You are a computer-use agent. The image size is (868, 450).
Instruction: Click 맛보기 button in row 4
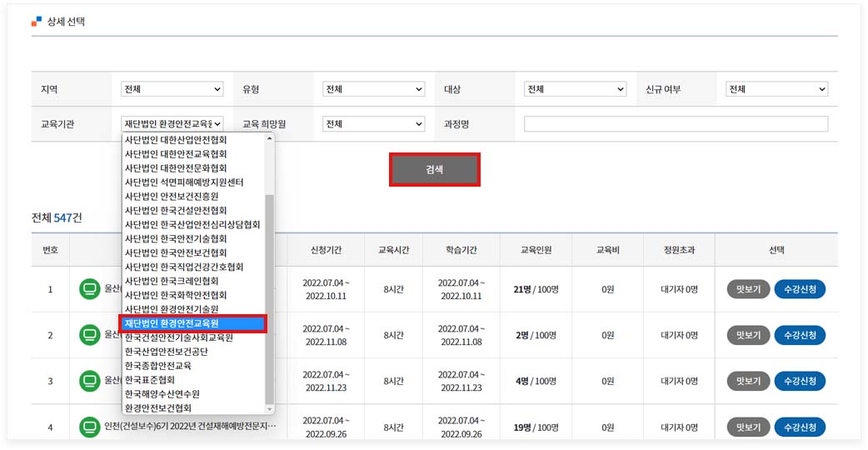pyautogui.click(x=748, y=427)
